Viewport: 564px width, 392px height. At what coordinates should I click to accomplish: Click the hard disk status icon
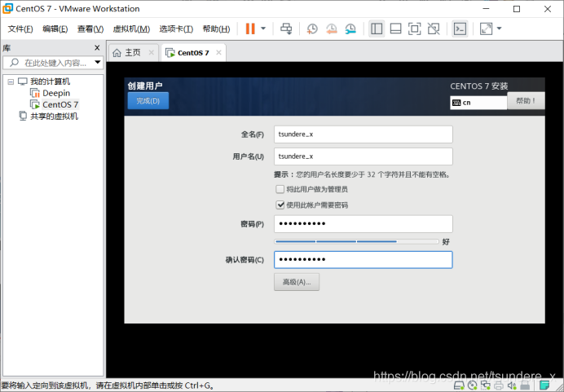coord(459,385)
